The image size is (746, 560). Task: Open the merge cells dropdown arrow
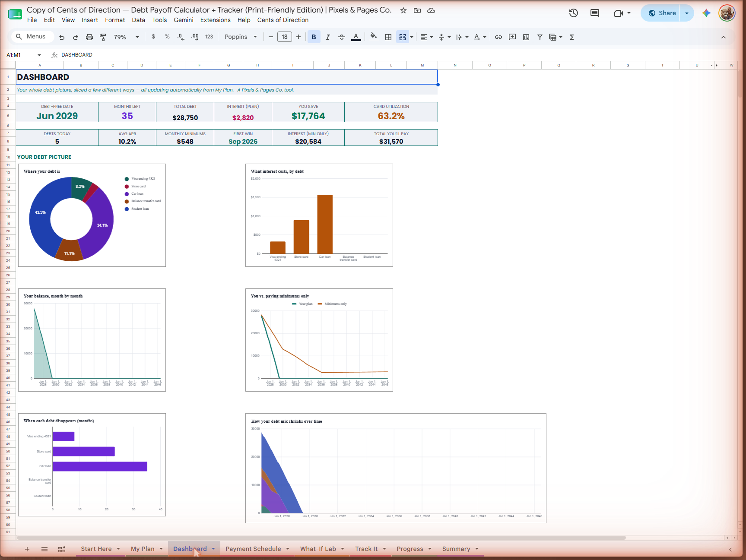[x=412, y=37]
